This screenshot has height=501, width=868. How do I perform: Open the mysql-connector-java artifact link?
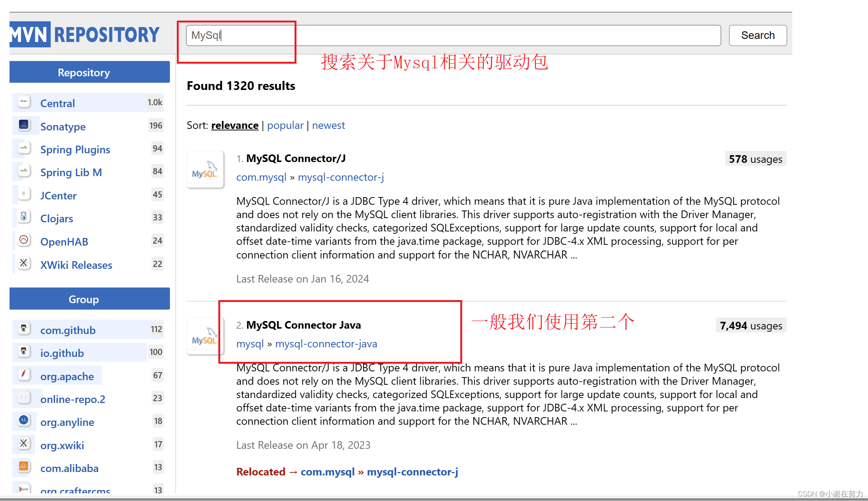pos(326,344)
